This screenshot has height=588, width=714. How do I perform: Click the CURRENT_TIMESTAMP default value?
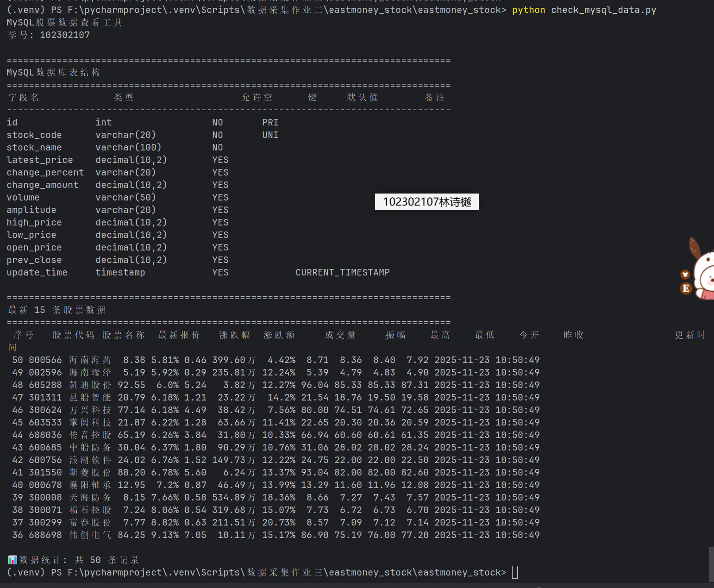pyautogui.click(x=343, y=272)
